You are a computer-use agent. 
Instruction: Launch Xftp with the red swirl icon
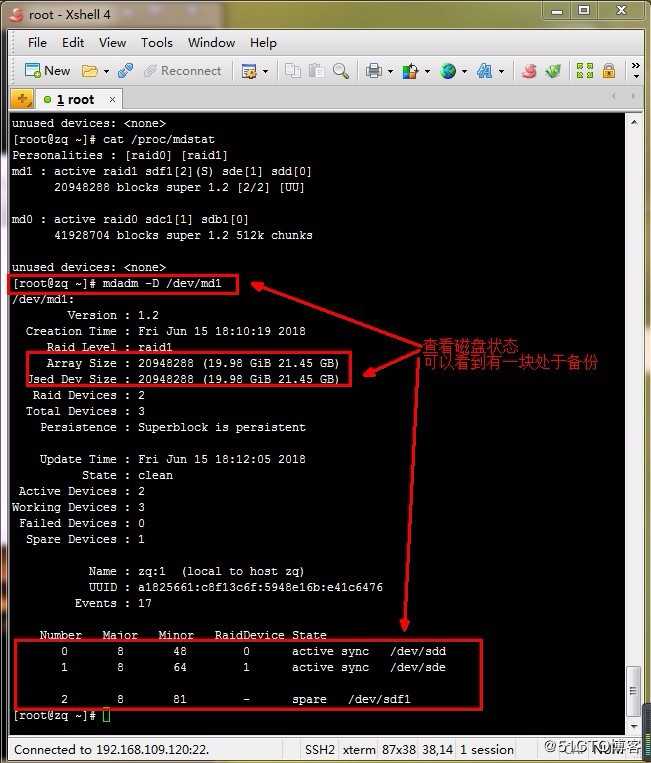(529, 71)
